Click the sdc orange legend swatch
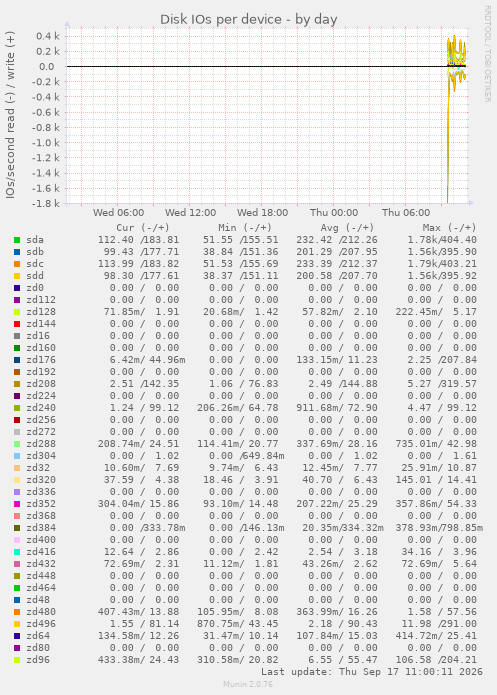Viewport: 497px width, 695px height. pyautogui.click(x=17, y=264)
